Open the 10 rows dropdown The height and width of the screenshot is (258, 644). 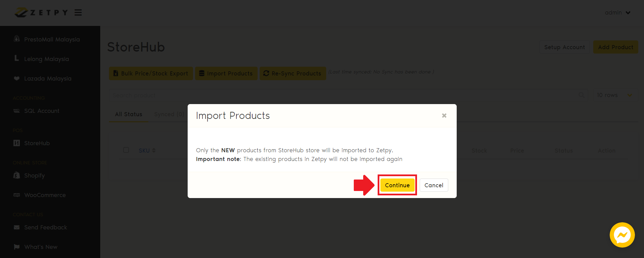coord(614,95)
